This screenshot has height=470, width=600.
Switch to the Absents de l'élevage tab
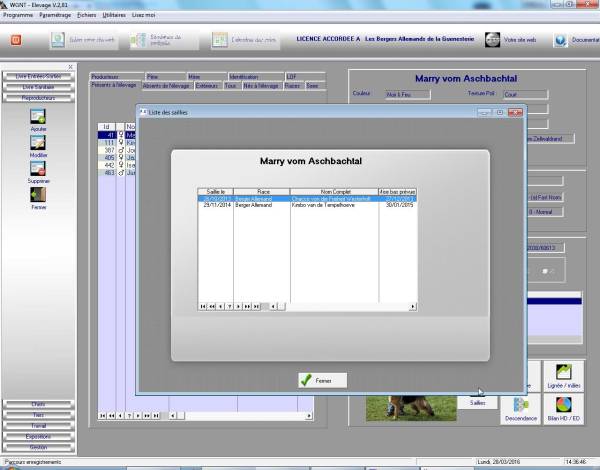tap(165, 86)
